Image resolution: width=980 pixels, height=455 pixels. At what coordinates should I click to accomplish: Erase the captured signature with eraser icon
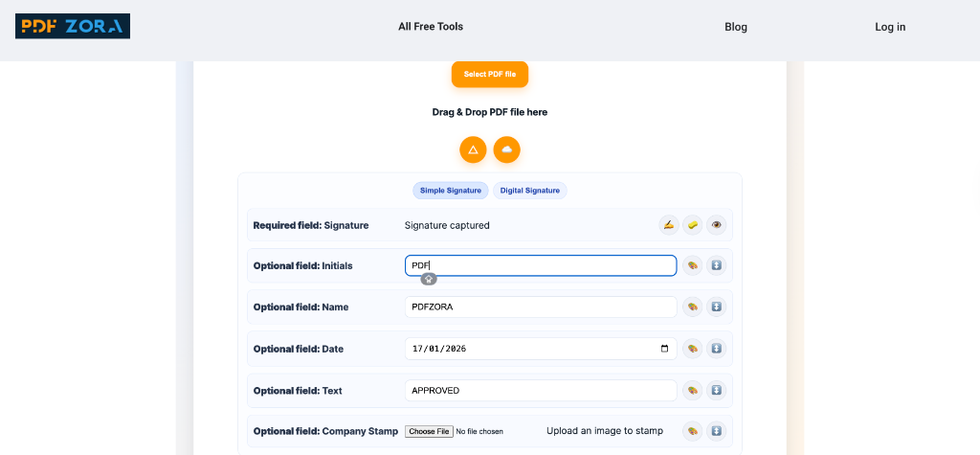(x=693, y=225)
